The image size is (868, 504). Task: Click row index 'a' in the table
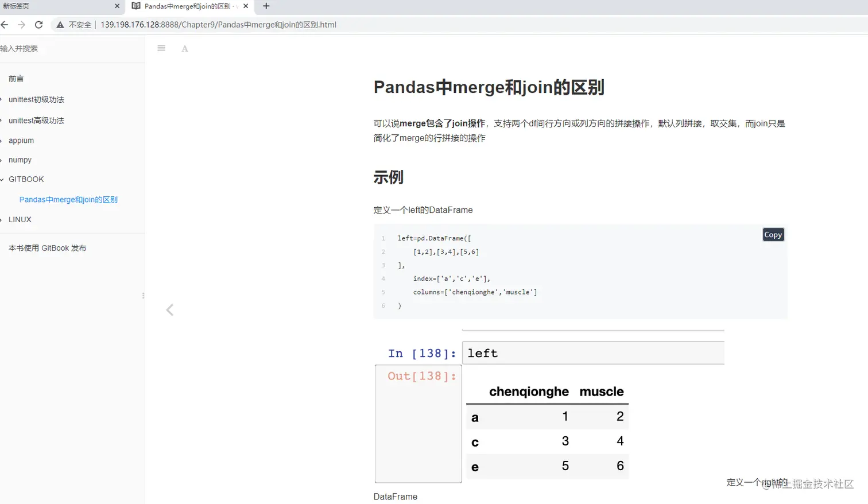(475, 418)
